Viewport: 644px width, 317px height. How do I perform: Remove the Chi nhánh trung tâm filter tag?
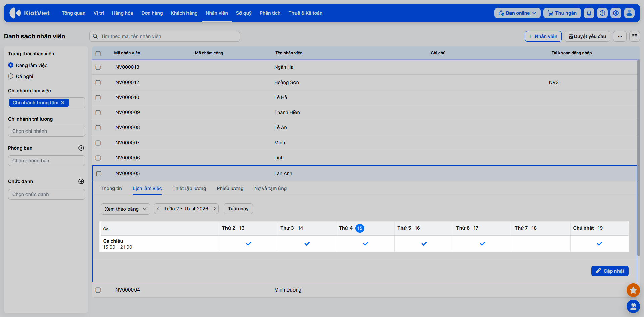[63, 103]
